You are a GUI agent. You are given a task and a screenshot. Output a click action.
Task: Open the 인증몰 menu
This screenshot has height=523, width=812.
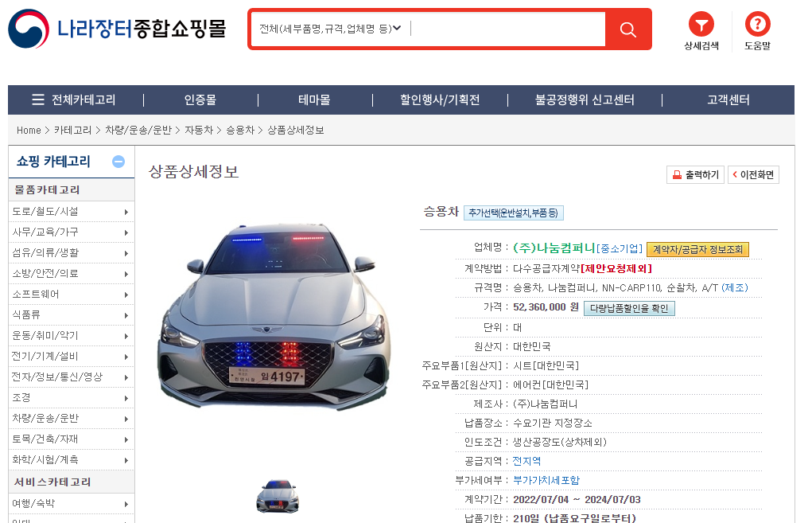[200, 100]
